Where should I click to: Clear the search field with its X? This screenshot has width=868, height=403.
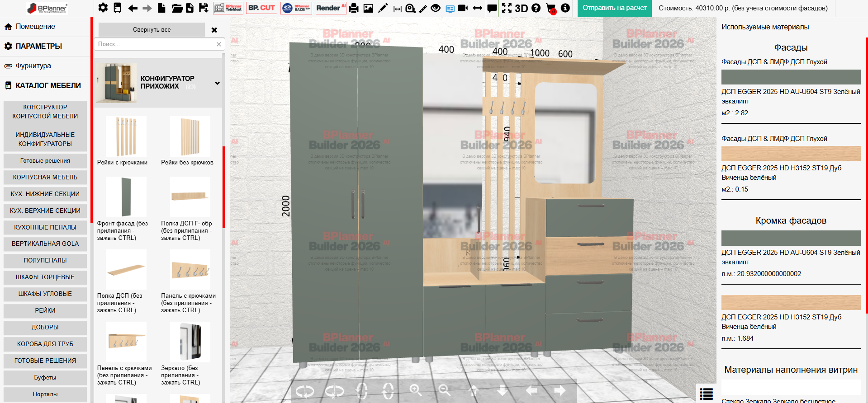click(219, 44)
